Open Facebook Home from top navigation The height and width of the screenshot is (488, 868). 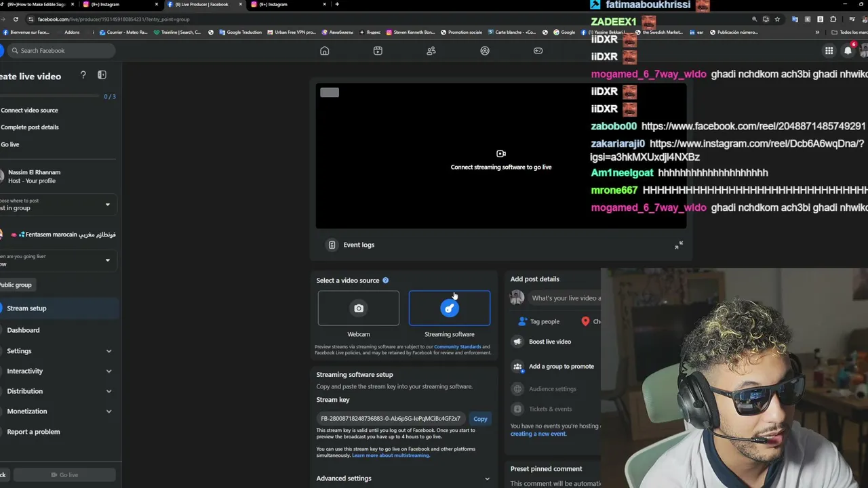pos(325,51)
